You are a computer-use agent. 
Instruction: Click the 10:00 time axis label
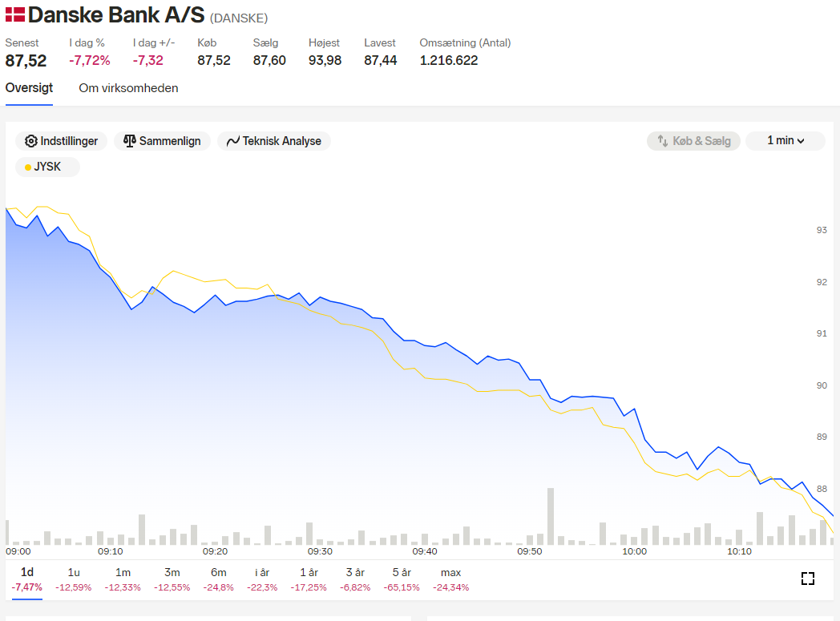(x=634, y=551)
